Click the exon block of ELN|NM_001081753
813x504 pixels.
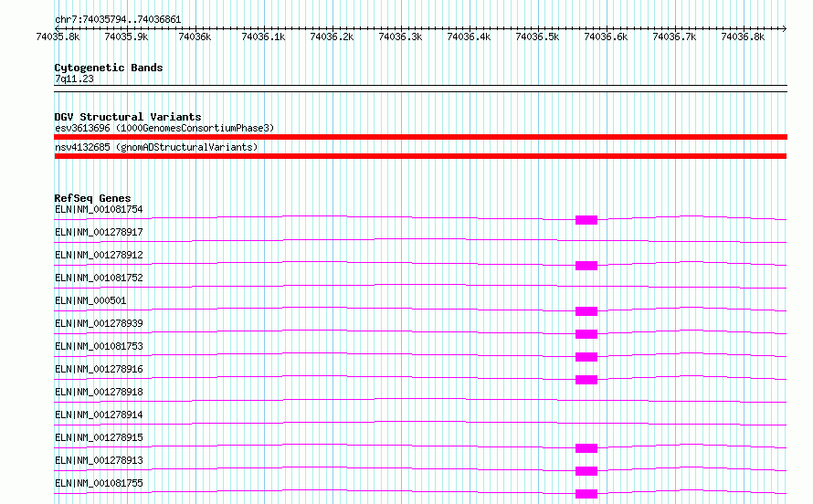coord(586,357)
